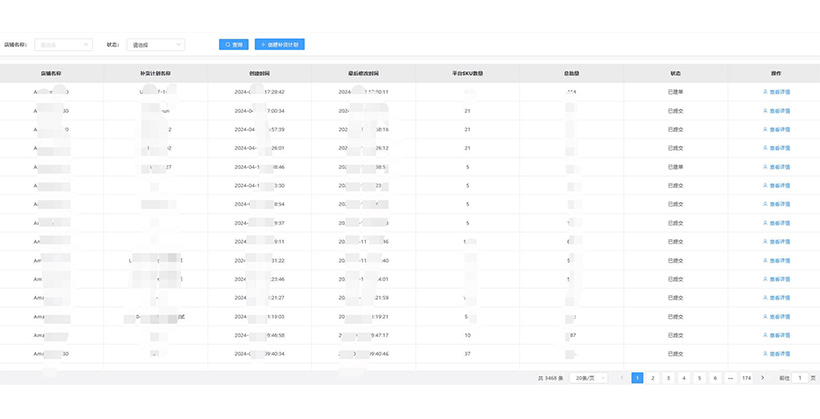The height and width of the screenshot is (419, 820).
Task: Click the 前往 page number input field
Action: (799, 378)
